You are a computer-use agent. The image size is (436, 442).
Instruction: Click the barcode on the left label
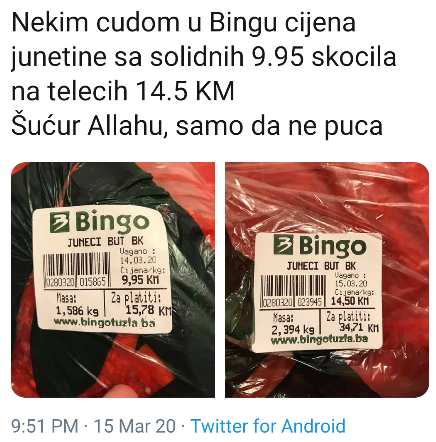pos(77,269)
